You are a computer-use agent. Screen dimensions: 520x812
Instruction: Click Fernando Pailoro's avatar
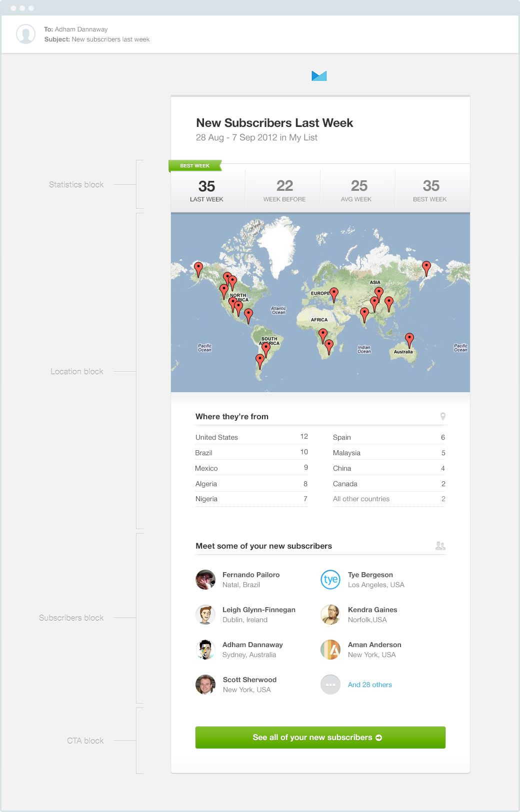pyautogui.click(x=205, y=580)
